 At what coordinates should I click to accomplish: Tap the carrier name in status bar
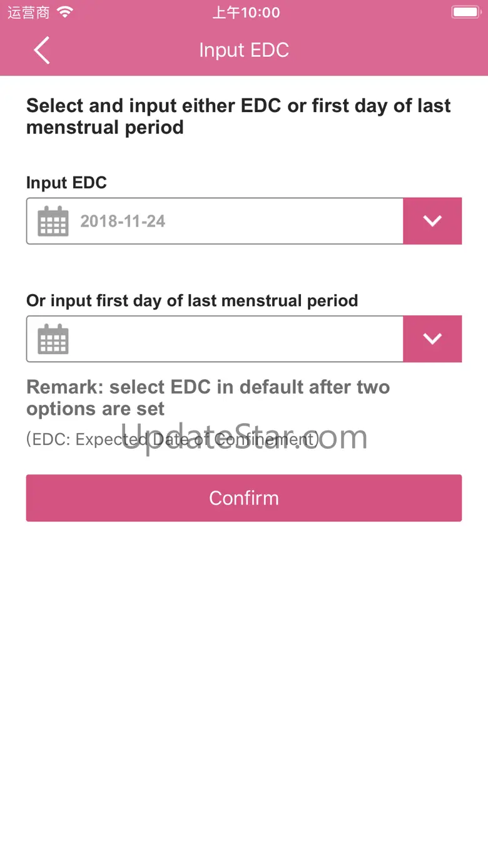pyautogui.click(x=28, y=13)
